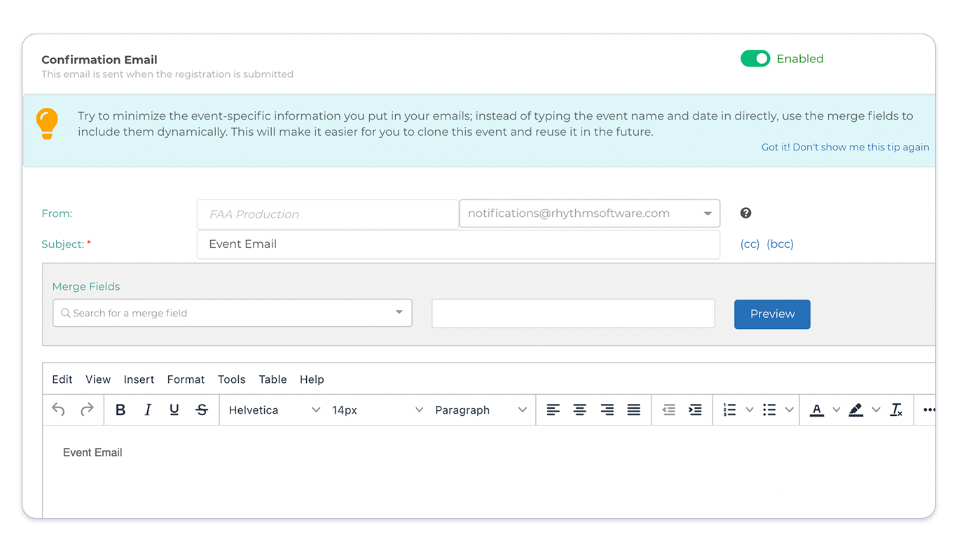Expand bullet list style options

pos(790,410)
